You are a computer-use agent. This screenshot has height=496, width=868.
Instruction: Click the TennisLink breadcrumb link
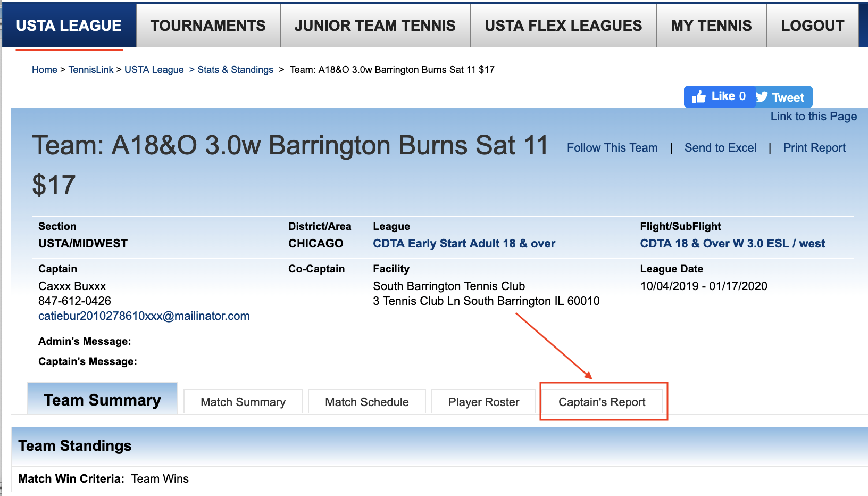click(91, 70)
